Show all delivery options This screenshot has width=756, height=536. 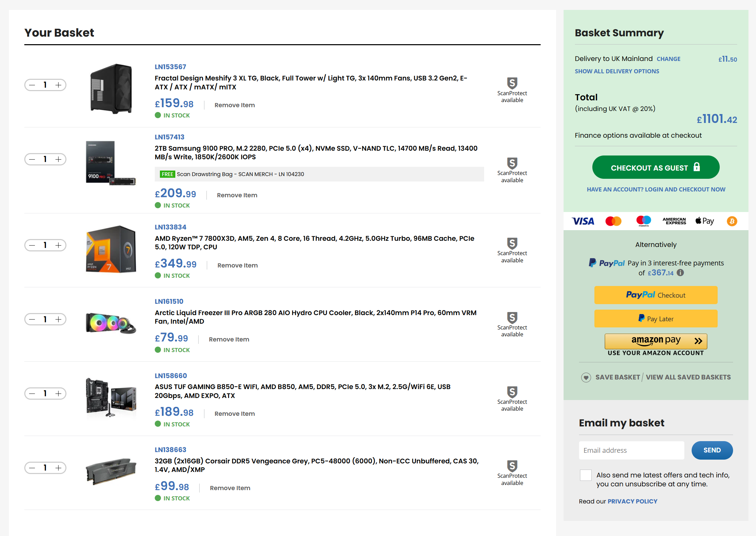pos(617,71)
